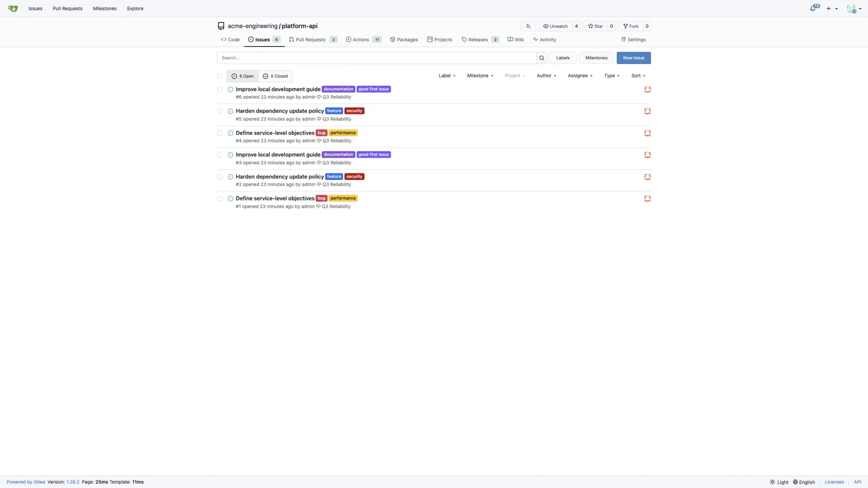
Task: Show the 0 Closed issues
Action: coord(276,76)
